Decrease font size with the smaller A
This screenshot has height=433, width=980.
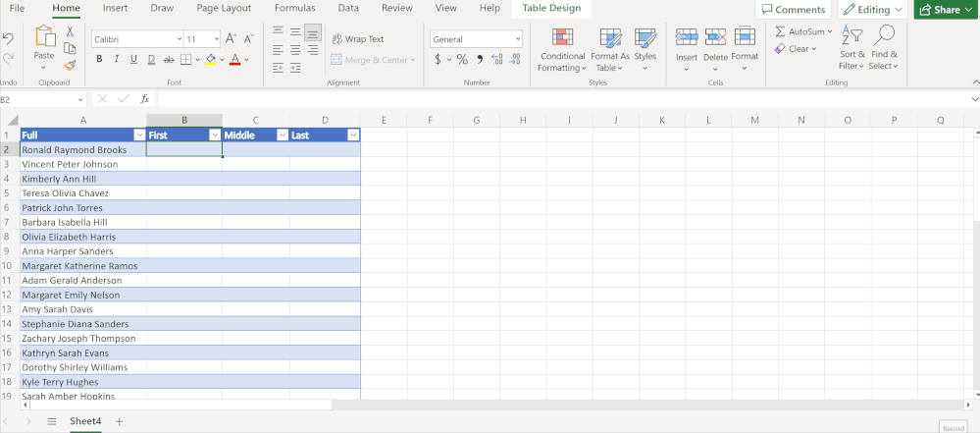[248, 39]
